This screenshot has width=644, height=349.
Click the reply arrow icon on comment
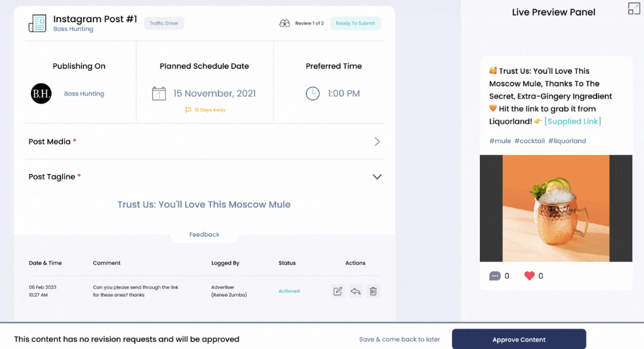click(355, 291)
